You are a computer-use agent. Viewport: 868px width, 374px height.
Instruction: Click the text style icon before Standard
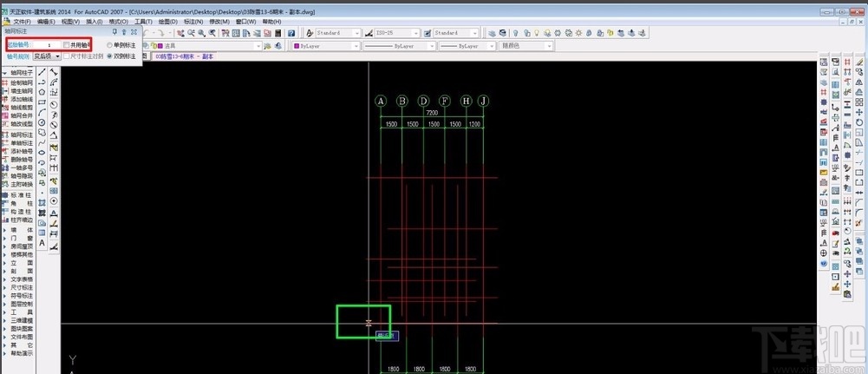pyautogui.click(x=310, y=33)
